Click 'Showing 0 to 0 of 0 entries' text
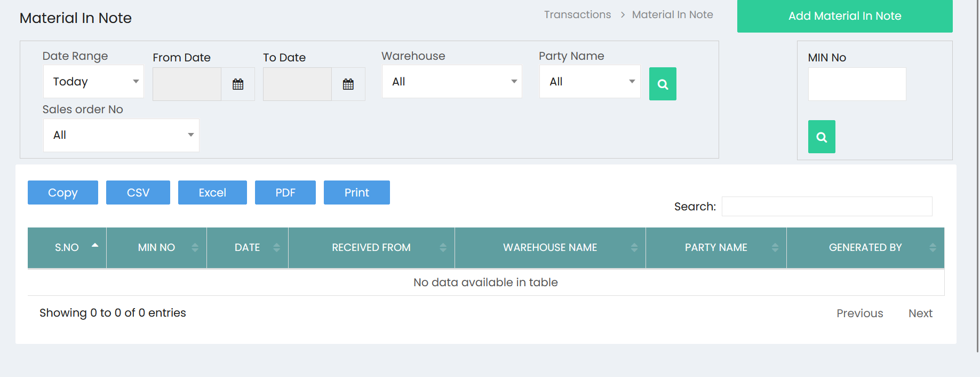The height and width of the screenshot is (377, 980). tap(113, 313)
